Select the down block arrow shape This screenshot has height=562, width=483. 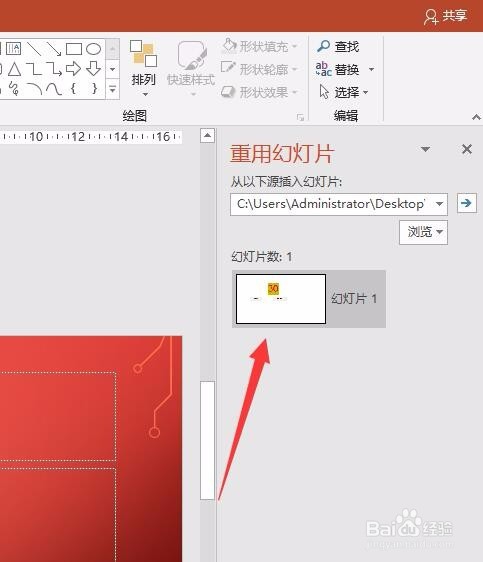click(x=94, y=69)
